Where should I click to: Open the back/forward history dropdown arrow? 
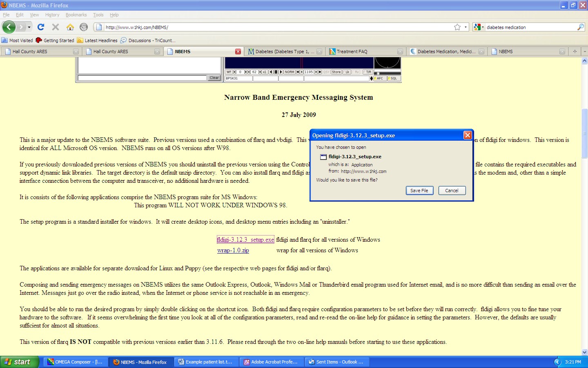pos(29,27)
